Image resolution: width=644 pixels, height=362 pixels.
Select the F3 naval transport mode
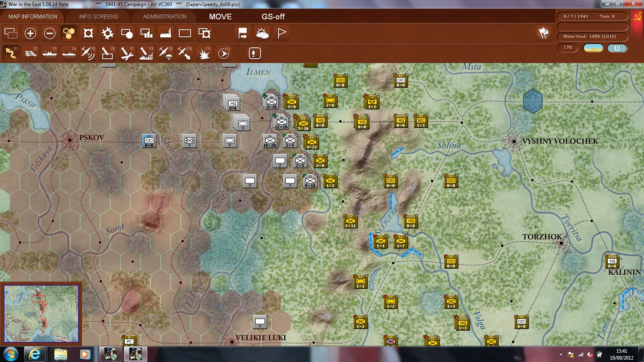tap(50, 53)
